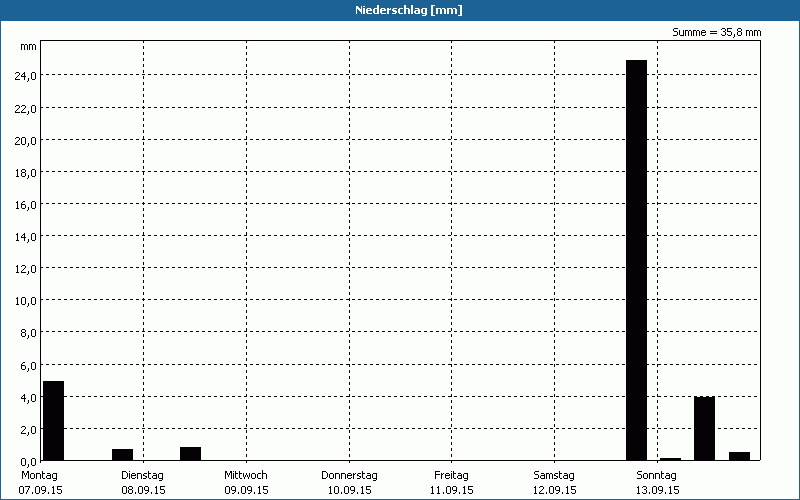Select the Samstag day label
800x500 pixels.
pos(554,476)
